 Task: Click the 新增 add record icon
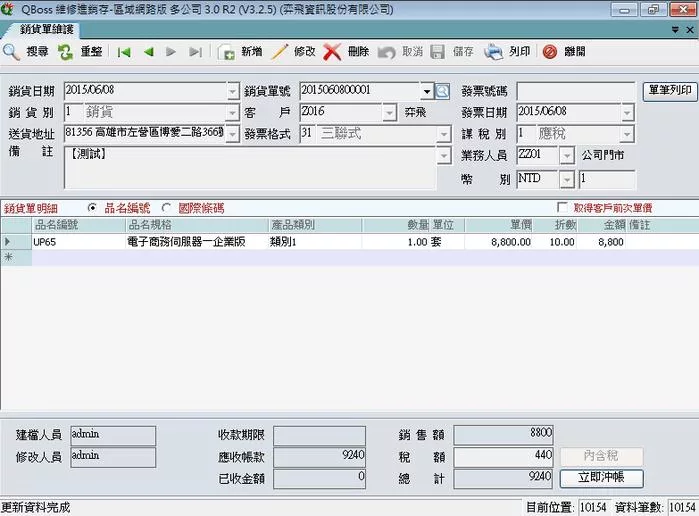point(227,52)
